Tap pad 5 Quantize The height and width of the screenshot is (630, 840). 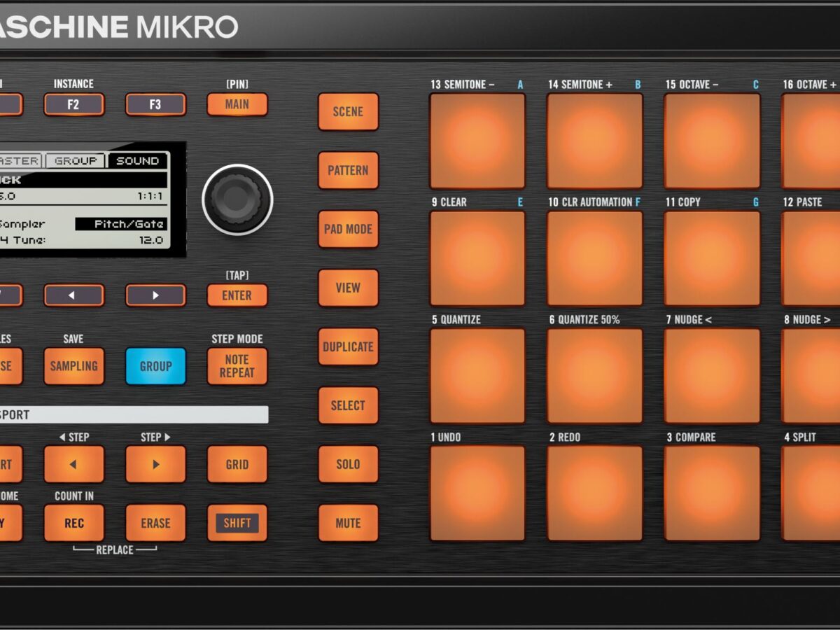tap(477, 376)
